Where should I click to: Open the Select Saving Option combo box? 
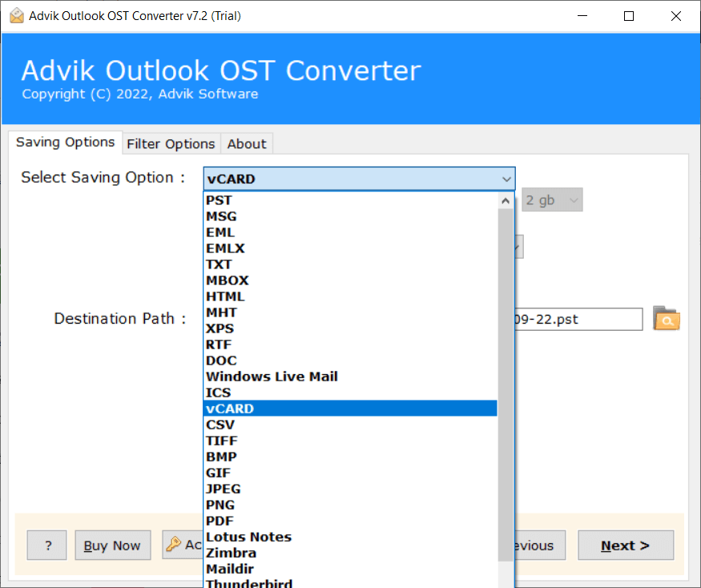[x=359, y=179]
